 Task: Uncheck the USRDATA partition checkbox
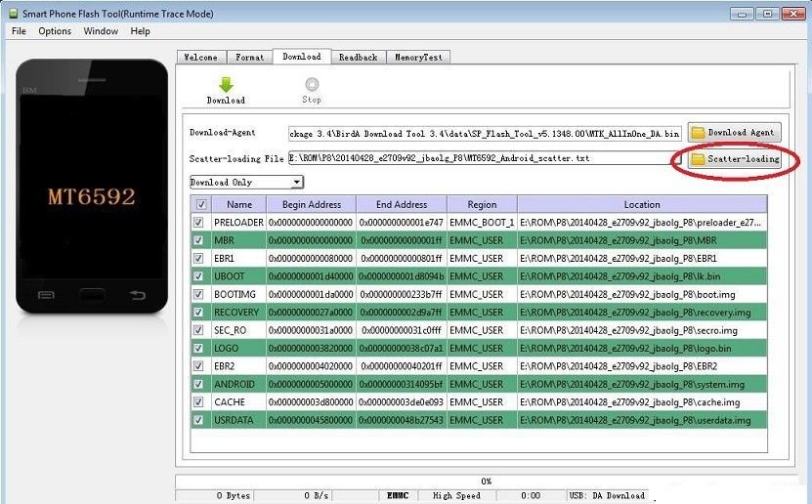click(x=201, y=420)
